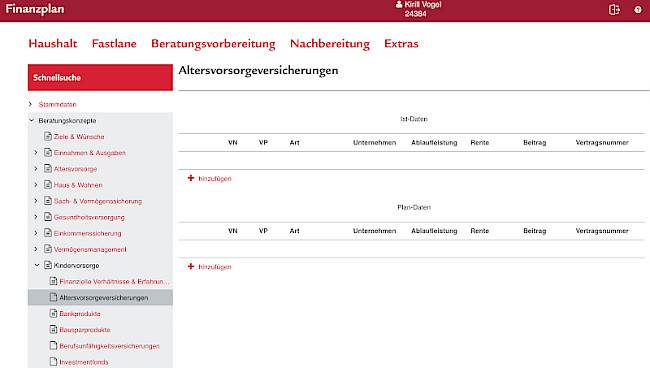Click the Berufsunfähigkeitsversicherungen page icon

click(x=53, y=345)
